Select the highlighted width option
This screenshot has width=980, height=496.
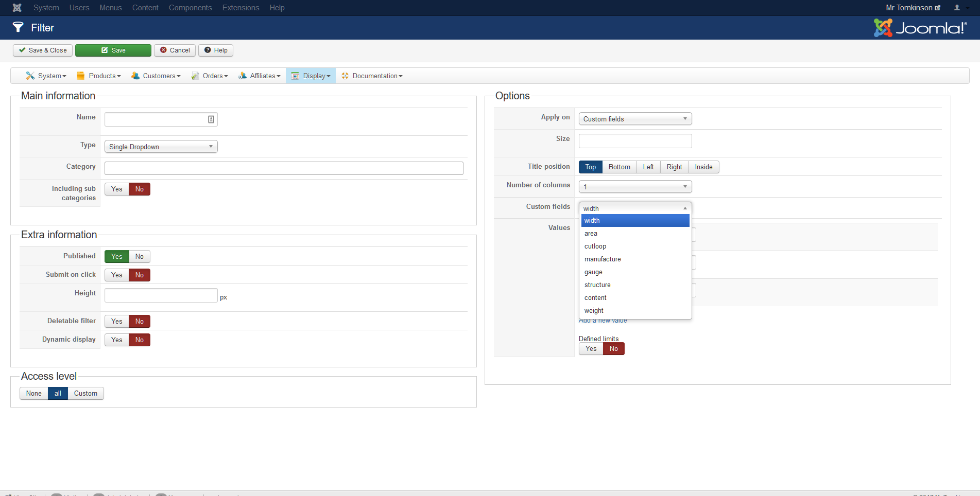635,221
